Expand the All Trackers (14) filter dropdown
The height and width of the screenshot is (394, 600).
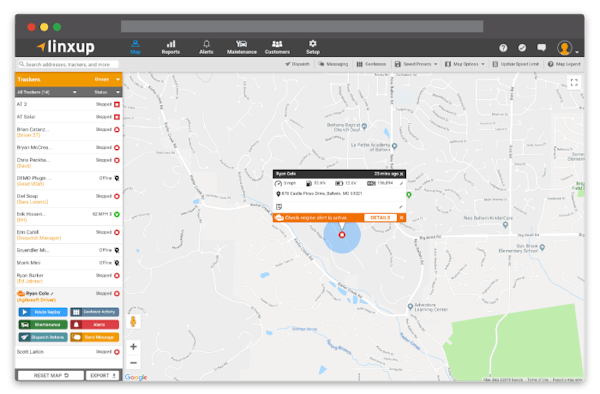point(47,92)
